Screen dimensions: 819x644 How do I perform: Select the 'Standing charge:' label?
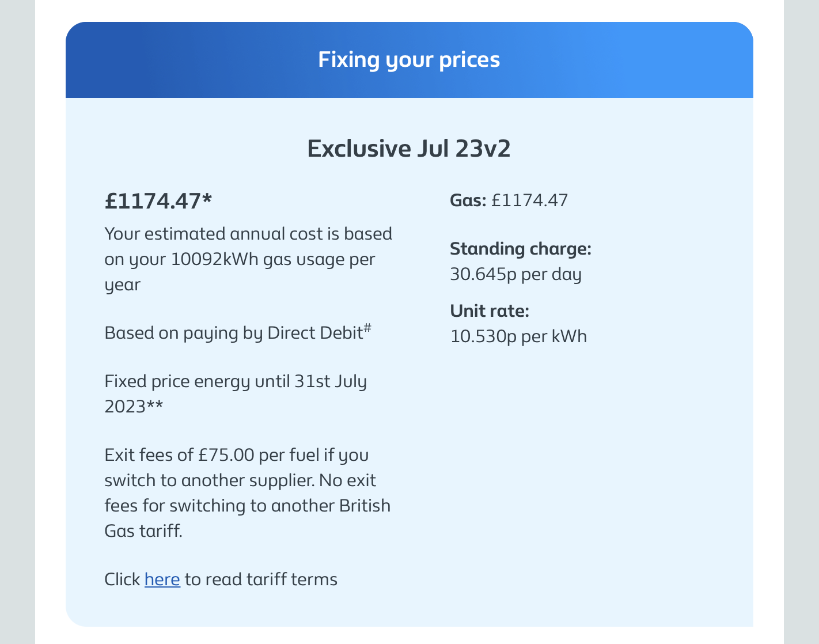pyautogui.click(x=520, y=249)
